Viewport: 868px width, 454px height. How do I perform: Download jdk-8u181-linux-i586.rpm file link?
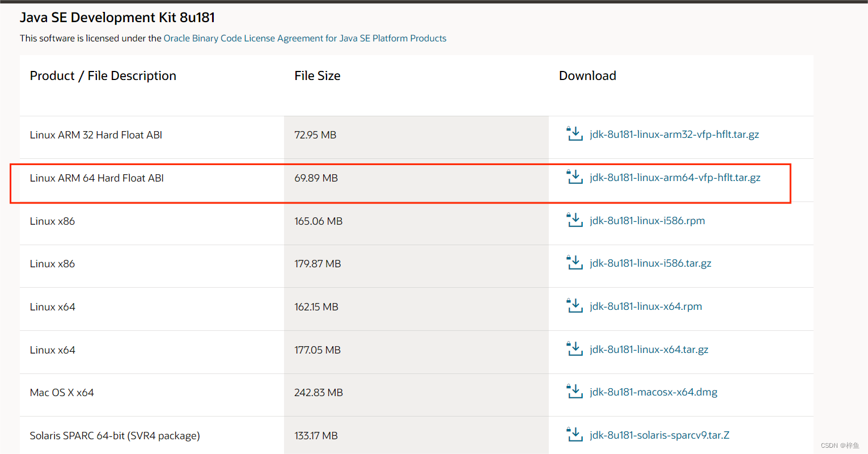coord(647,221)
